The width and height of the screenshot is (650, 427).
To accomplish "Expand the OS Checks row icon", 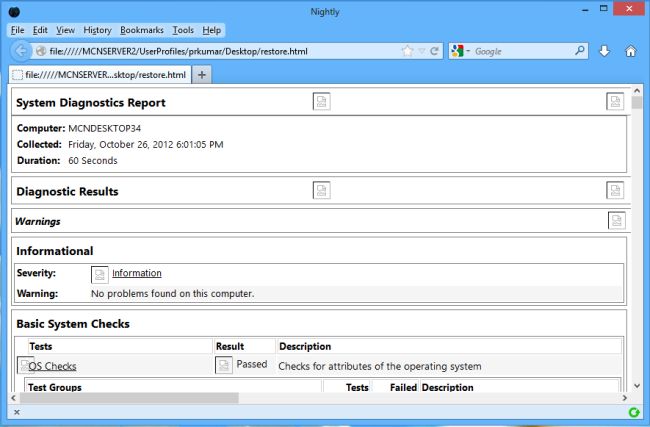I will tap(24, 365).
